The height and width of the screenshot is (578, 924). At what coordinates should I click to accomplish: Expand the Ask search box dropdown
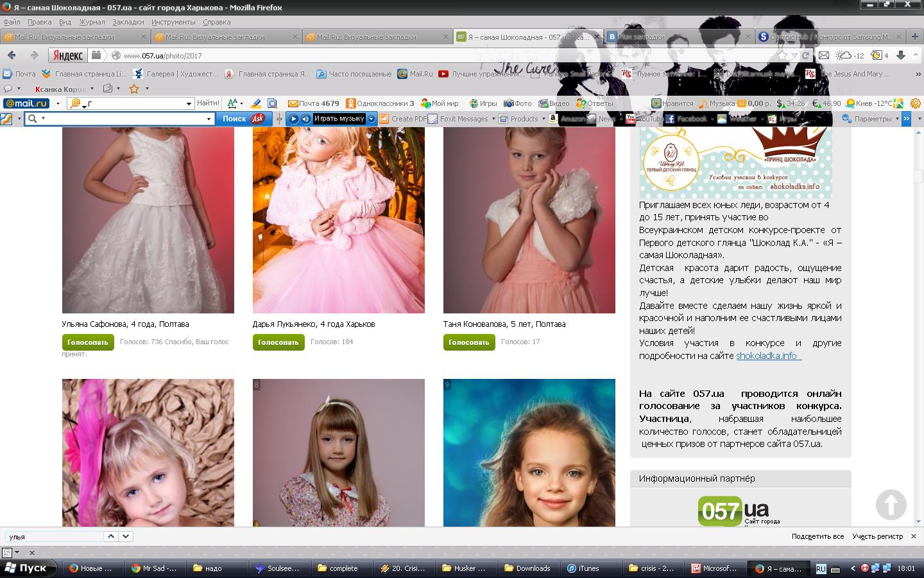[x=209, y=119]
